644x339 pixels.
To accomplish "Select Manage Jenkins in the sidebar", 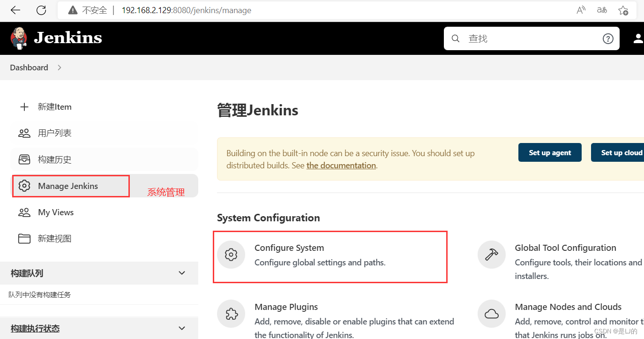I will 105,186.
